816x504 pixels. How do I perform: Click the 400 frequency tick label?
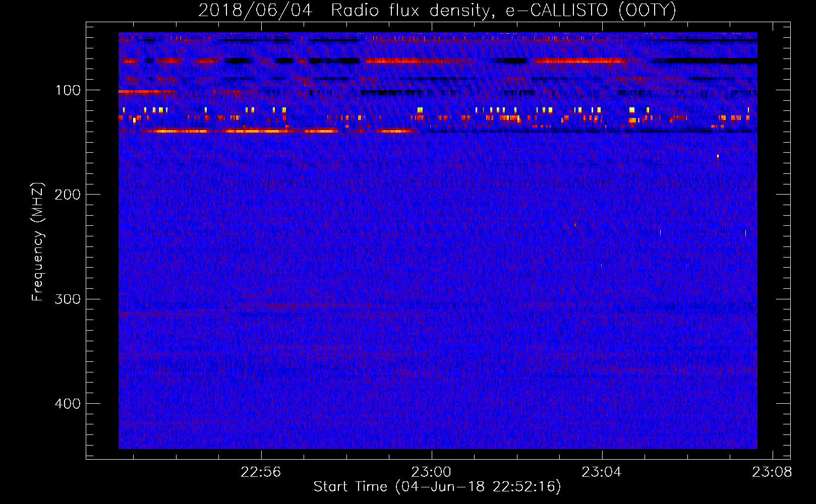(68, 404)
